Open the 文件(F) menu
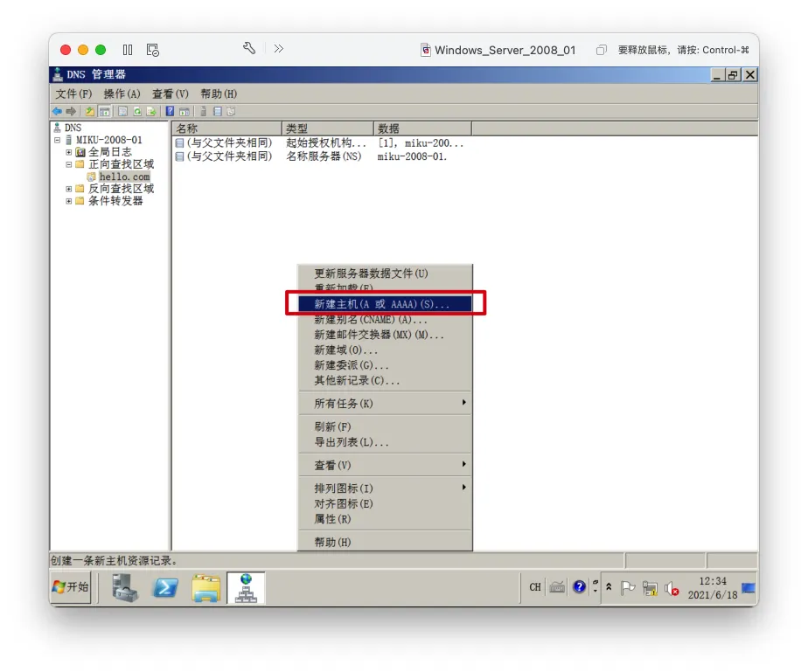 [x=73, y=94]
